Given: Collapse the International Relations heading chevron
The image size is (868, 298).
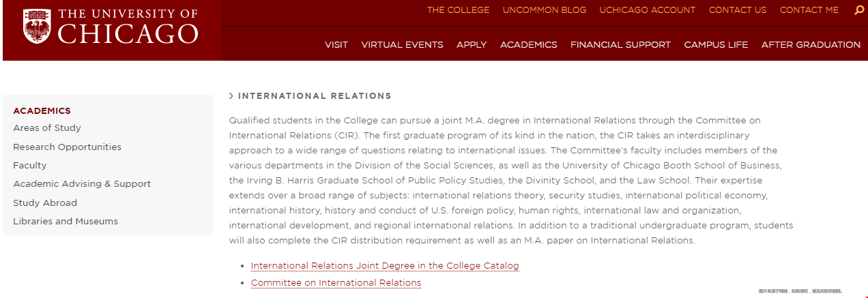Looking at the screenshot, I should pos(231,96).
